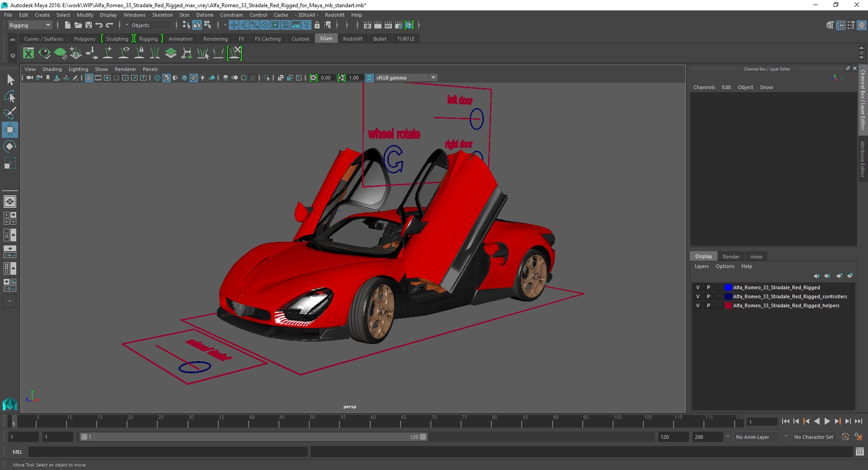Open Layers menu in layer editor
The image size is (868, 470).
pos(701,266)
